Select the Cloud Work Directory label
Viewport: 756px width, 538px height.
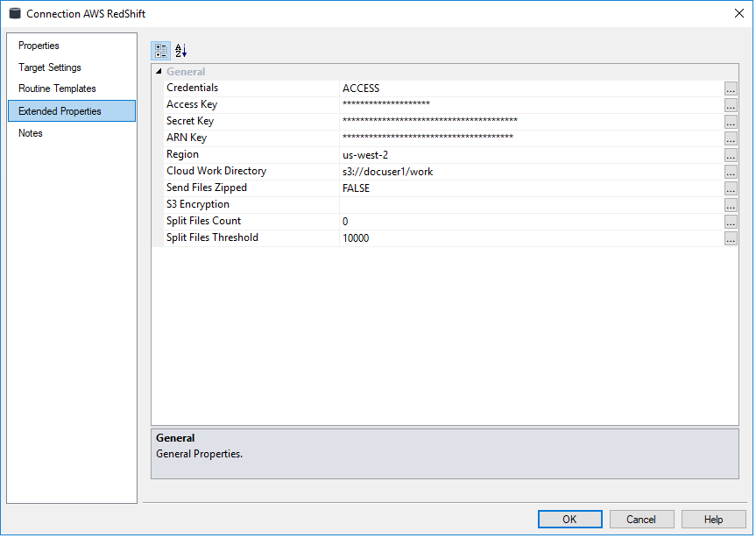(x=216, y=171)
